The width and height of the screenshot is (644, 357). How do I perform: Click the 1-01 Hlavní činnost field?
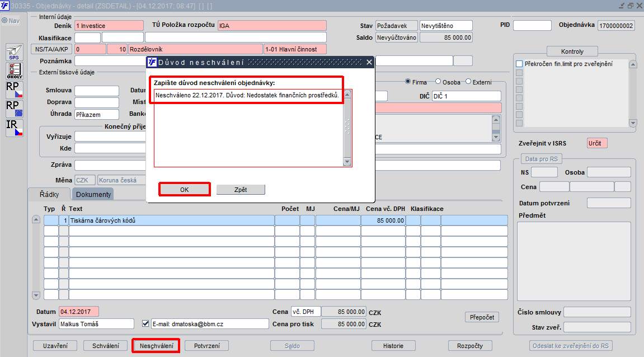point(295,49)
